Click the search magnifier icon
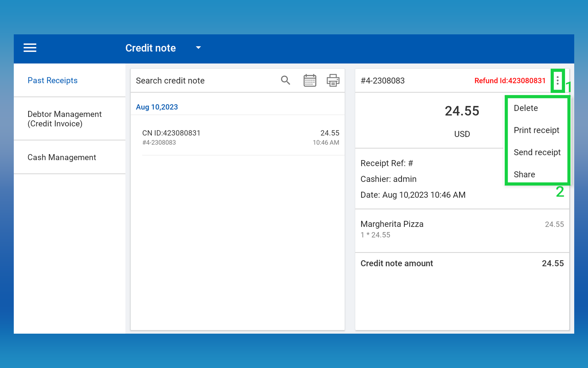The image size is (588, 368). click(x=285, y=80)
